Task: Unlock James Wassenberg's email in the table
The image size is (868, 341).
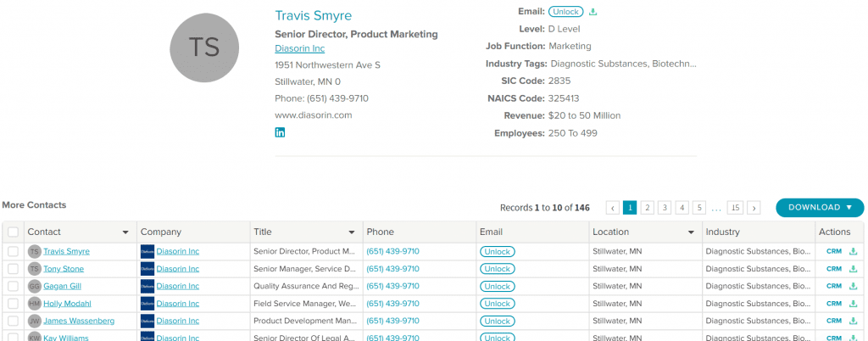Action: click(497, 321)
